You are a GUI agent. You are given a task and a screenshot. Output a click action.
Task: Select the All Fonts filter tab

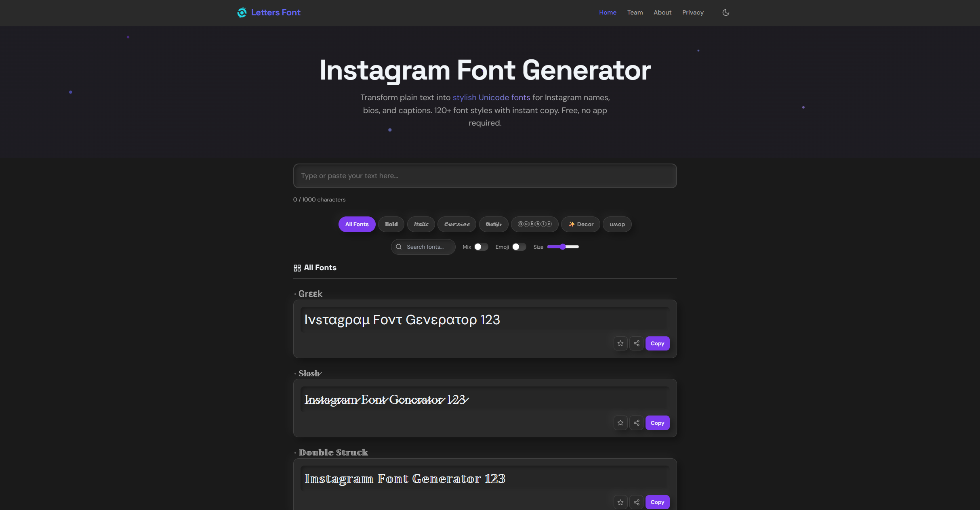tap(357, 224)
